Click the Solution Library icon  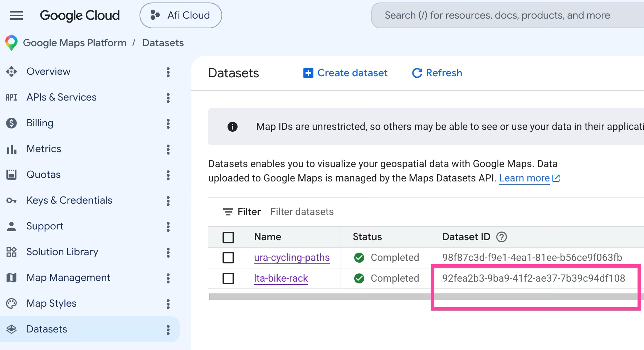point(11,252)
